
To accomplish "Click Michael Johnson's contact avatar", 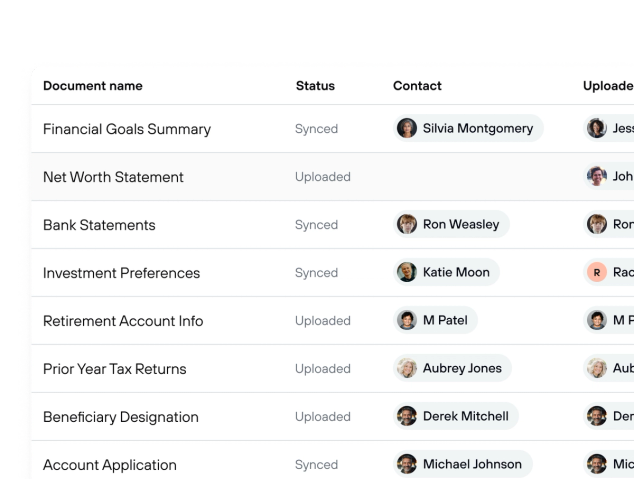I will 407,464.
